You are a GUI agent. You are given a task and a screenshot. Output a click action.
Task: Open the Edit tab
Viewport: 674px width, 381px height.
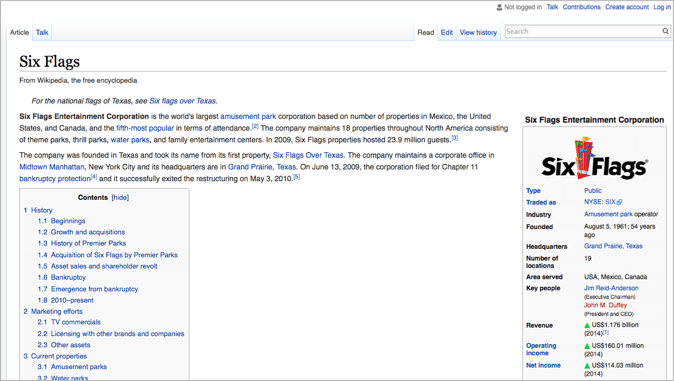coord(447,32)
